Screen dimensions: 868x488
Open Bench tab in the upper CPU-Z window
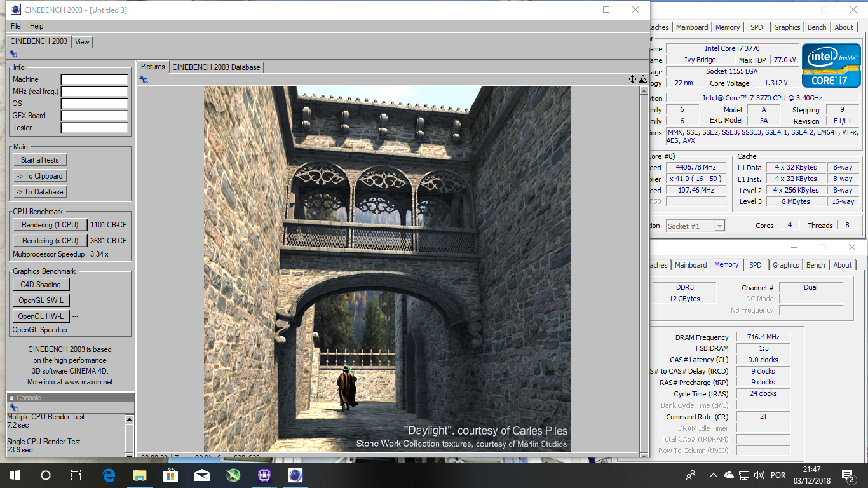pos(817,27)
